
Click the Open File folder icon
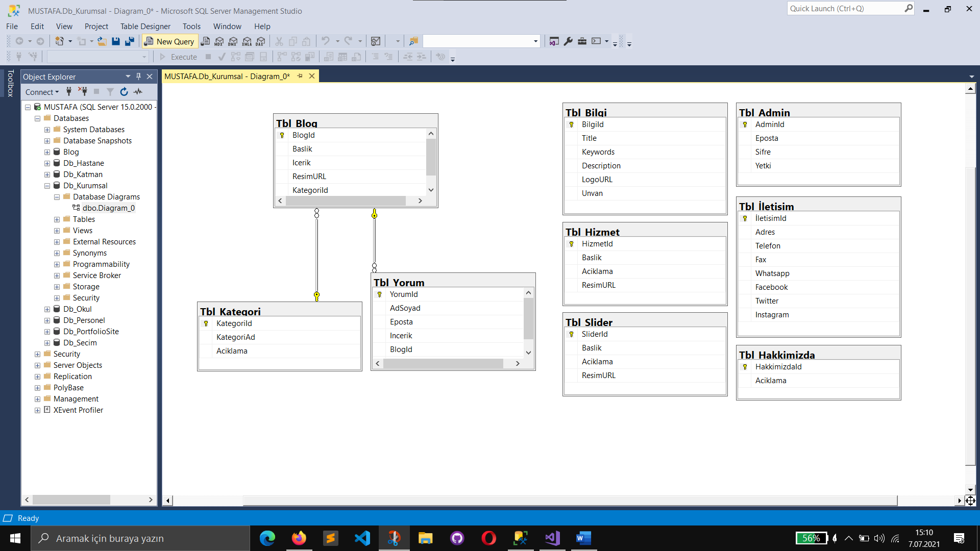[x=102, y=41]
